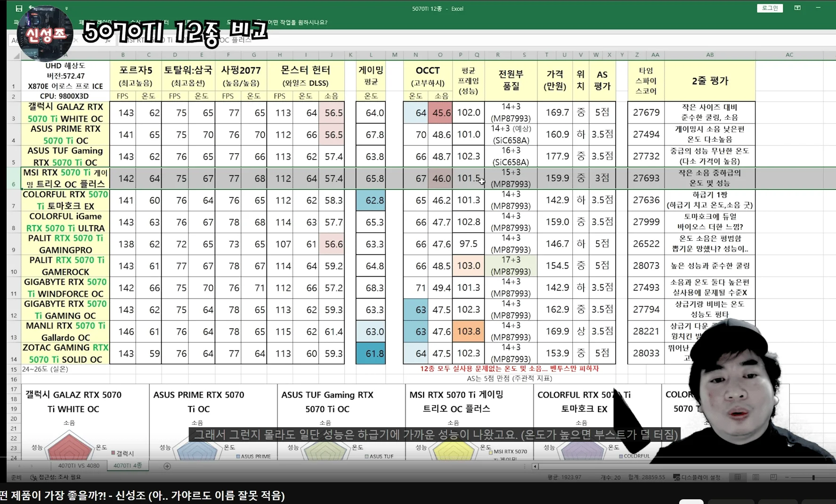Click the 28221 Time Spy score cell
This screenshot has width=836, height=504.
[x=646, y=332]
